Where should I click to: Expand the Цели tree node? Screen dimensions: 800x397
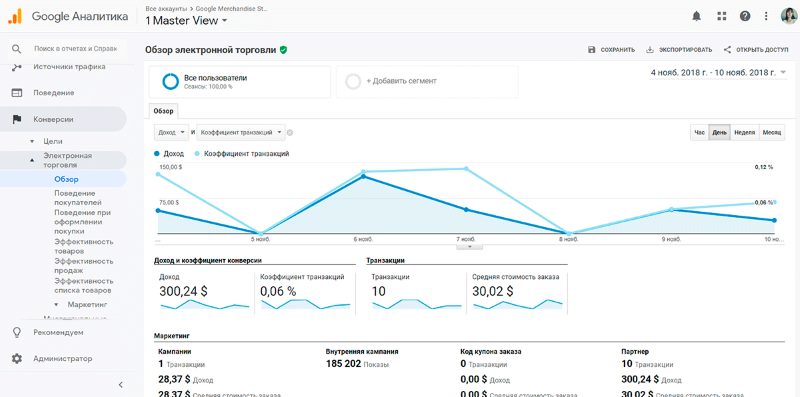[x=32, y=141]
